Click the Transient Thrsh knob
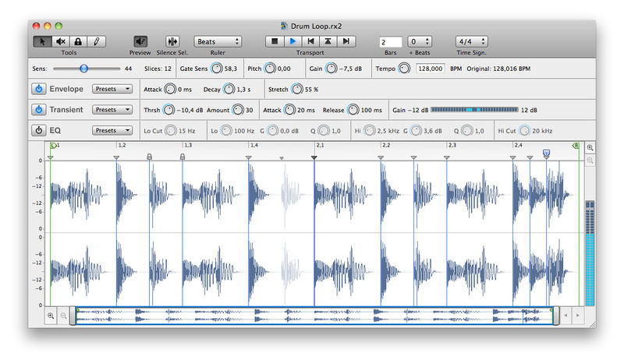 [168, 110]
